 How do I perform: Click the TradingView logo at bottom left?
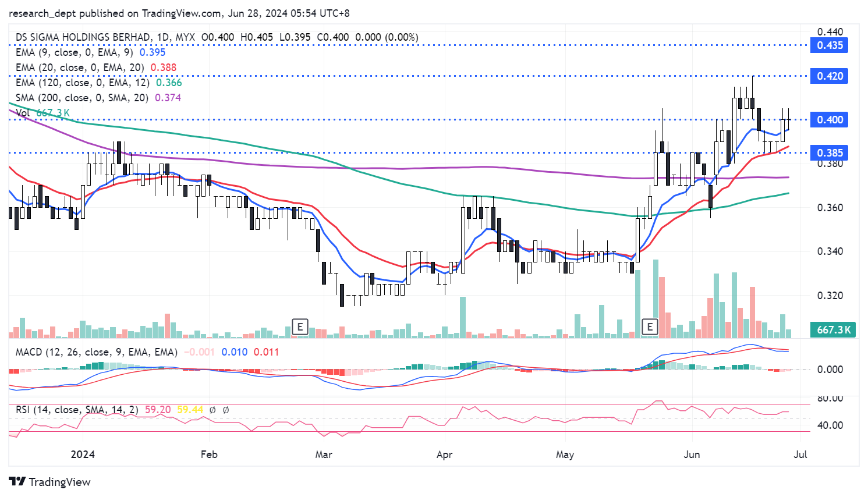click(x=50, y=482)
